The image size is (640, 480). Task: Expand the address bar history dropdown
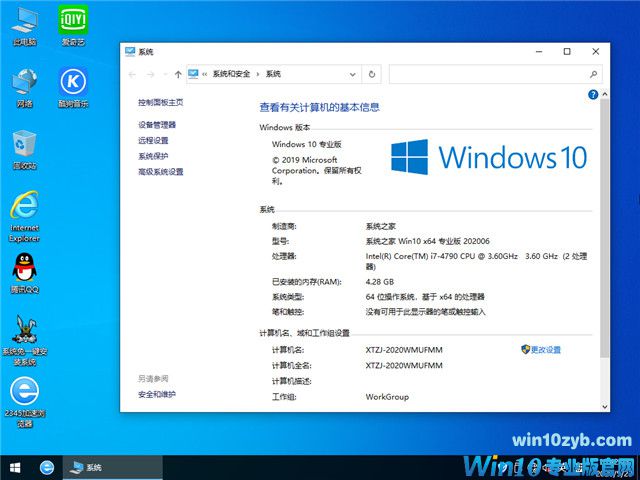click(x=353, y=74)
